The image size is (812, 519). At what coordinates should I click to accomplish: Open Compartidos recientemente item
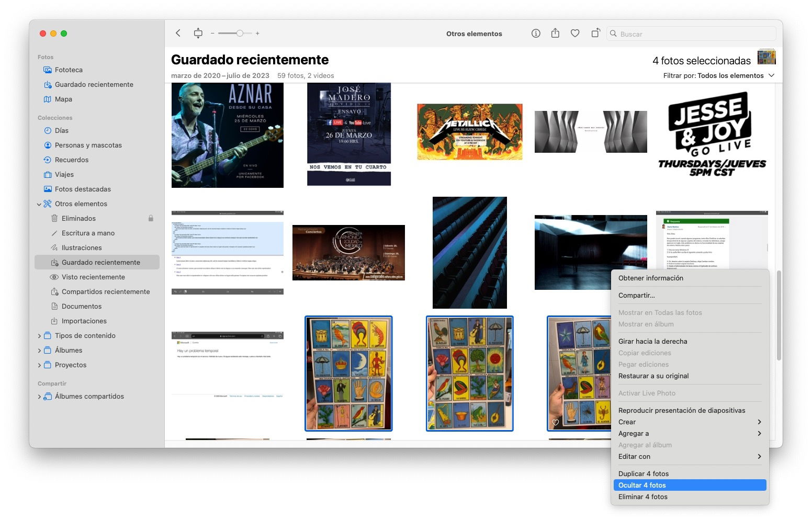tap(106, 291)
